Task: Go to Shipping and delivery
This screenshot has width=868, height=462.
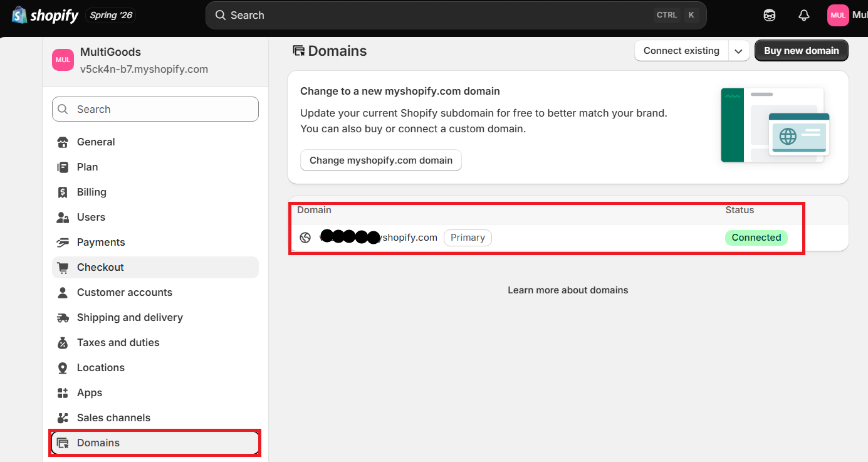Action: [x=155, y=317]
